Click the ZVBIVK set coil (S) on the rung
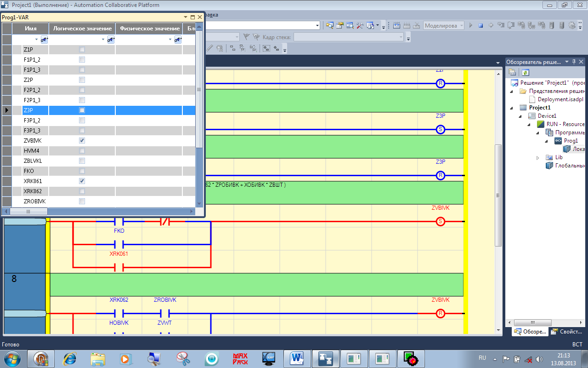Image resolution: width=588 pixels, height=368 pixels. click(440, 221)
